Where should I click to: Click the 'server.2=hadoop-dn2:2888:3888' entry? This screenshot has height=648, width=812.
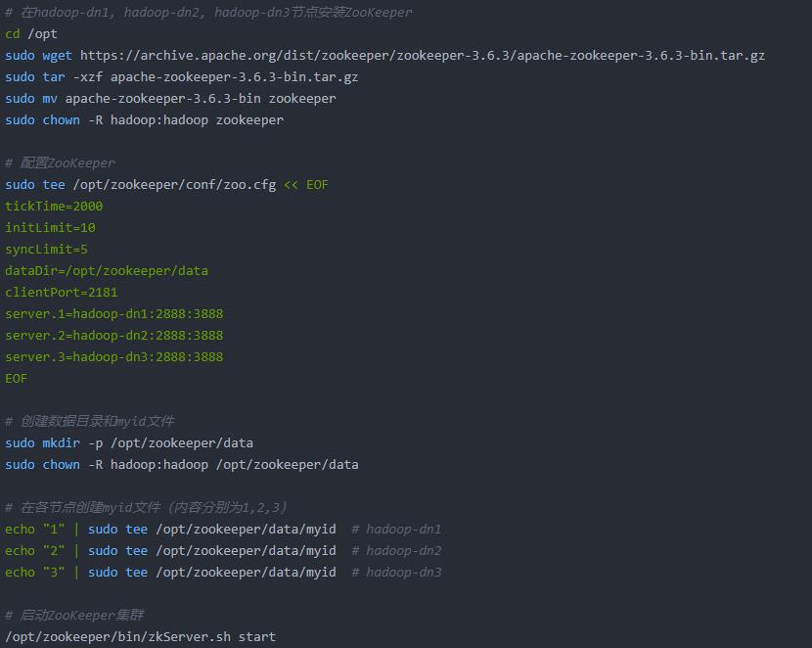coord(114,336)
